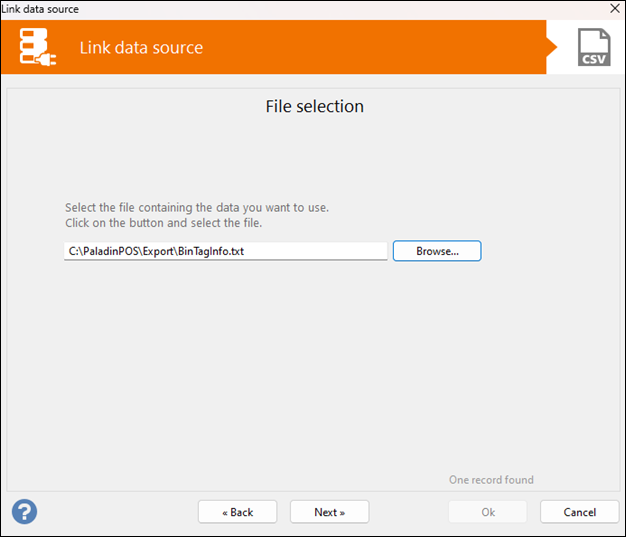
Task: Click BinTagInfo.txt file name in the path box
Action: tap(211, 251)
